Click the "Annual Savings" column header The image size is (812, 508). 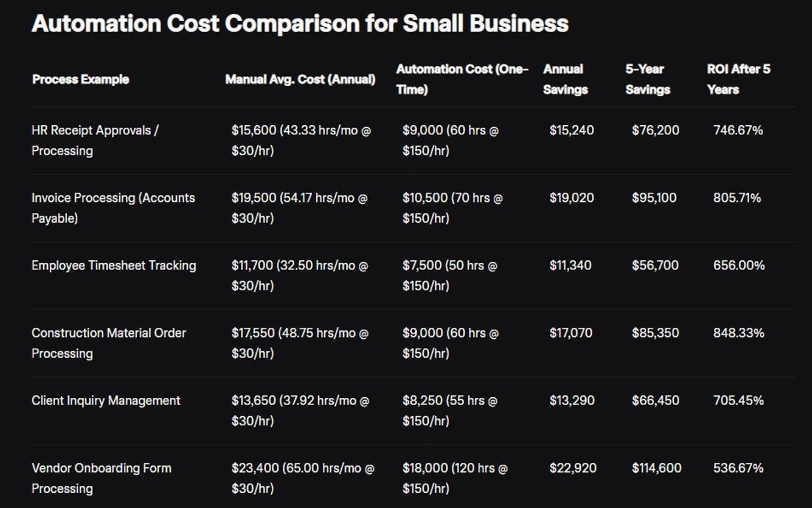(565, 79)
